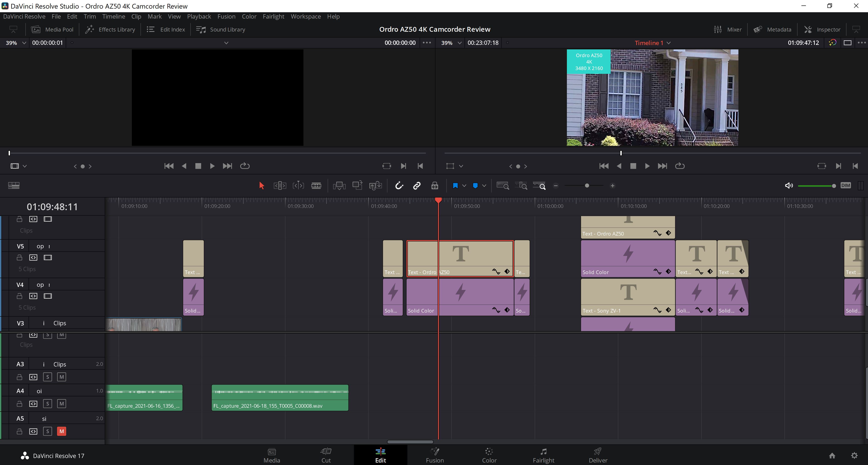Click the Replace Clip icon
The height and width of the screenshot is (465, 868).
point(375,186)
